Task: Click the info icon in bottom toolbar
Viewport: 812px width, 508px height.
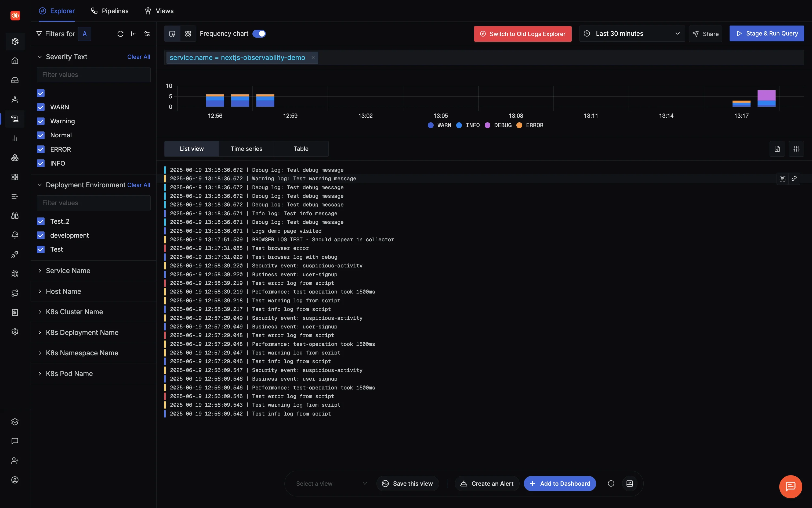Action: click(611, 484)
